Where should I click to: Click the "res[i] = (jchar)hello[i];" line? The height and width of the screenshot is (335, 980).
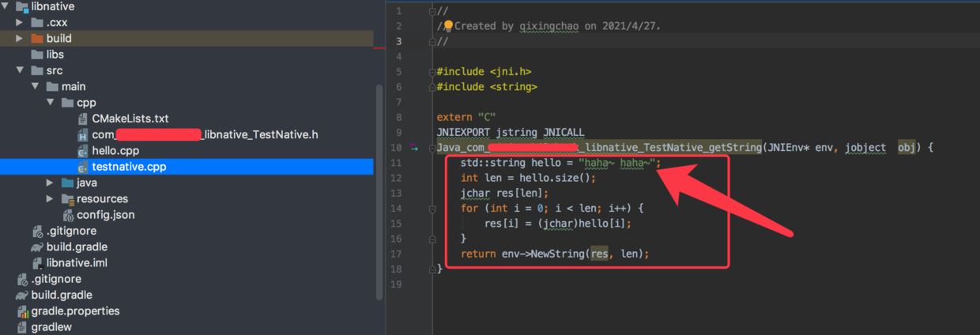[x=558, y=224]
